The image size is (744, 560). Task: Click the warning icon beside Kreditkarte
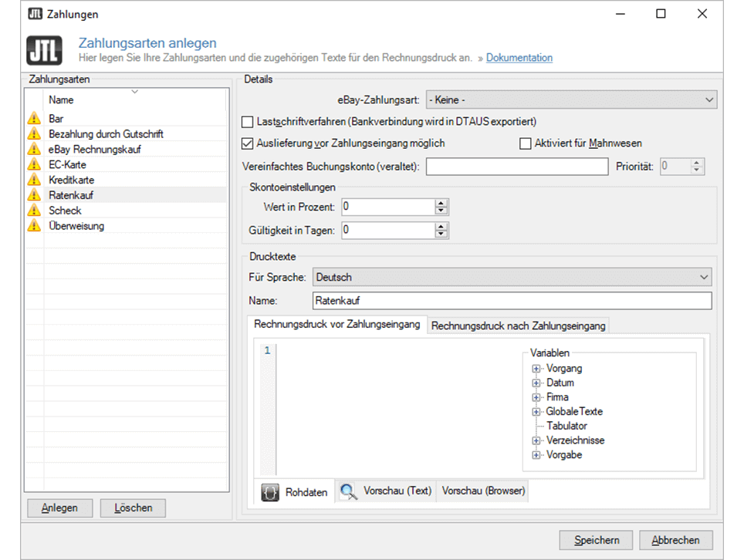[34, 180]
